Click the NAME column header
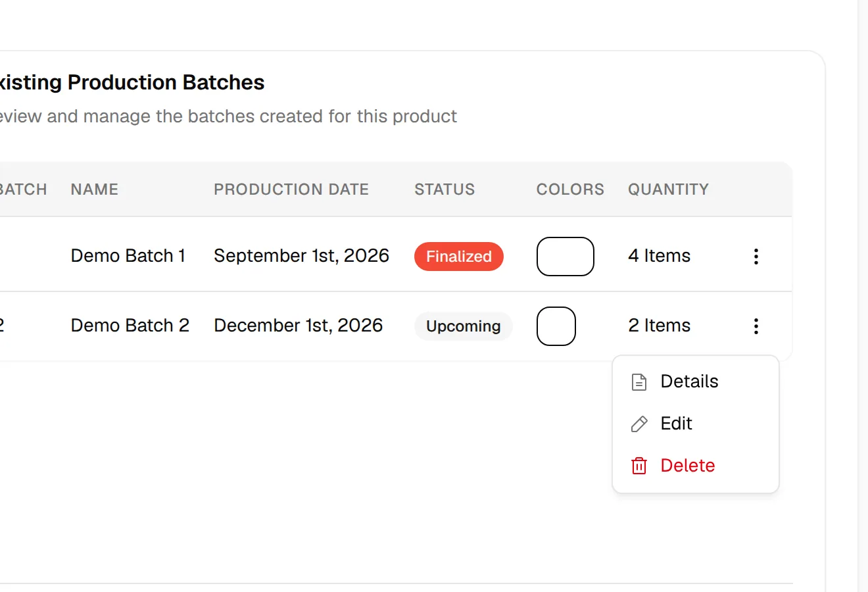The height and width of the screenshot is (592, 868). (x=95, y=189)
